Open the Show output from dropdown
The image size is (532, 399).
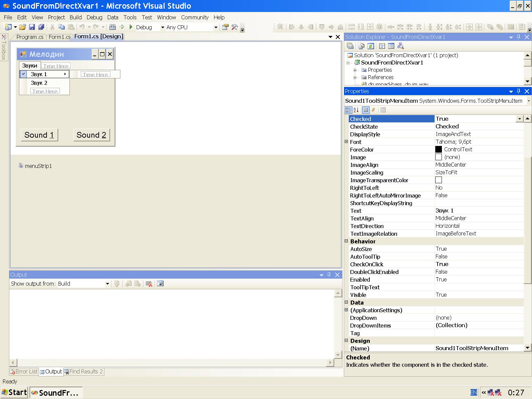(107, 284)
